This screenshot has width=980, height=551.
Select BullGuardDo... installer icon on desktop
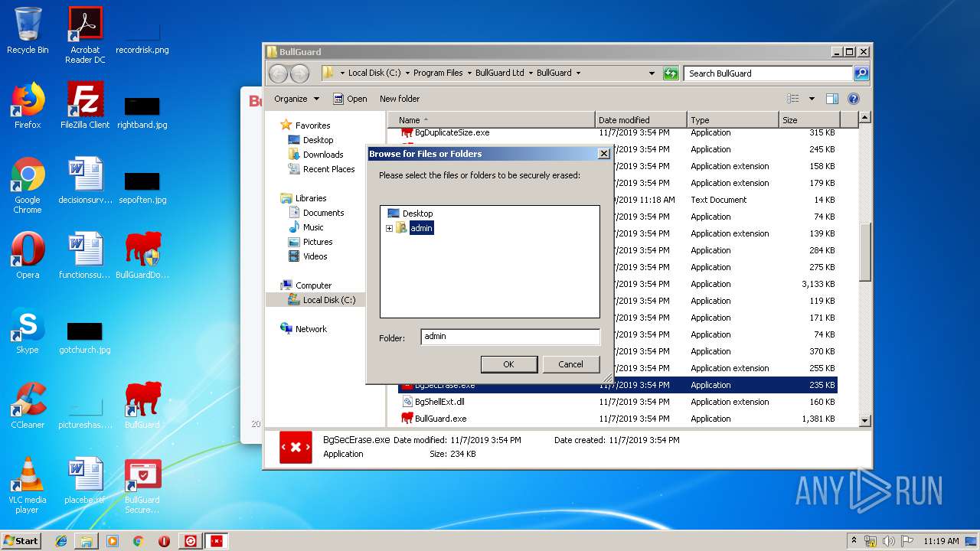(142, 256)
